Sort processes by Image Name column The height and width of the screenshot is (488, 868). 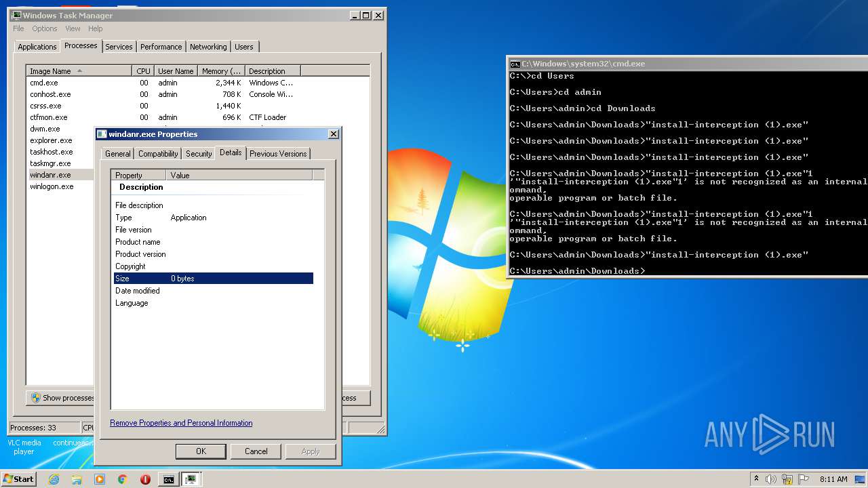tap(79, 71)
